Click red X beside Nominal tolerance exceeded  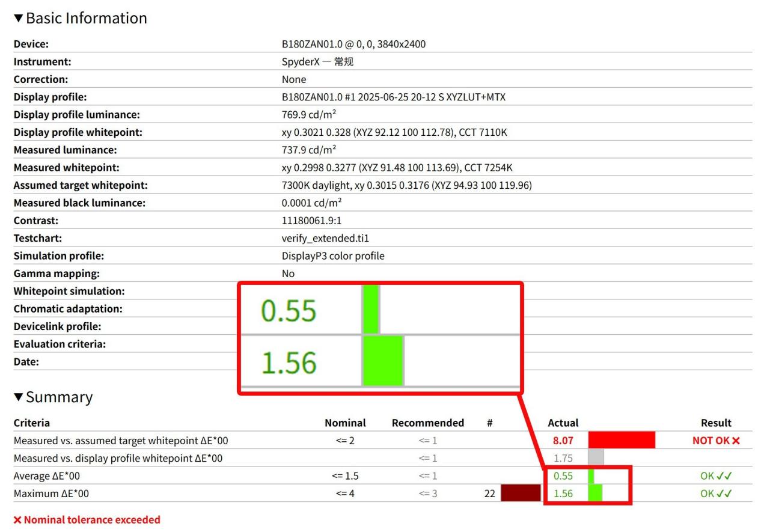(17, 519)
